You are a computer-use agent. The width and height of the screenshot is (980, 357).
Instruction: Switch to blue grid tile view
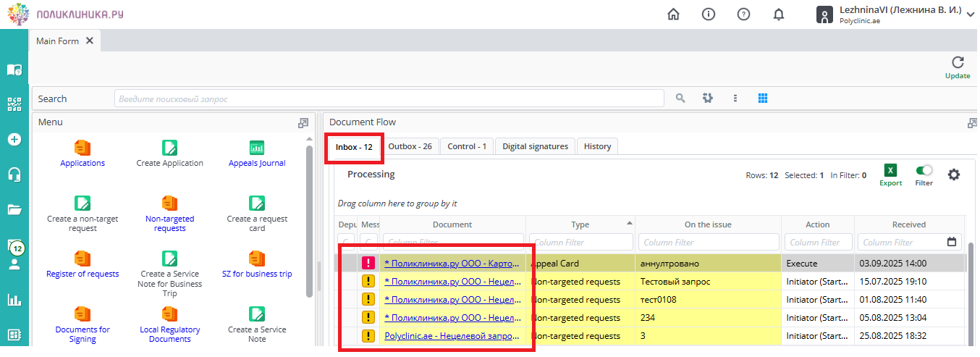762,98
